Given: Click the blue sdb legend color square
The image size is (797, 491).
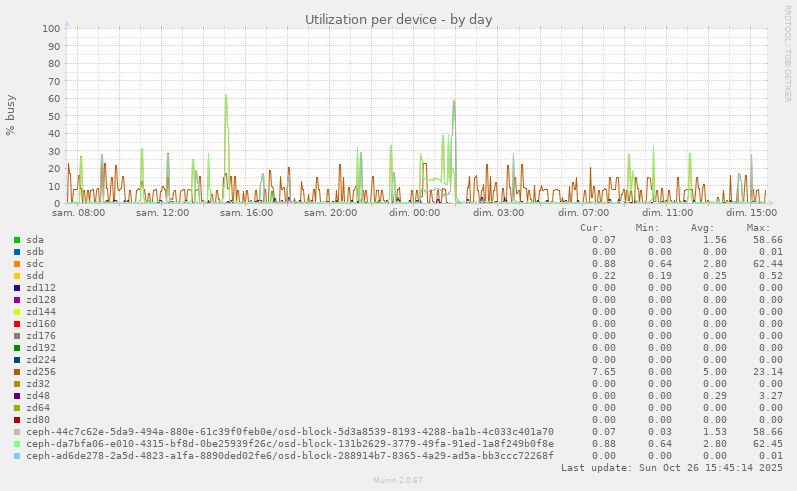Looking at the screenshot, I should pyautogui.click(x=17, y=252).
